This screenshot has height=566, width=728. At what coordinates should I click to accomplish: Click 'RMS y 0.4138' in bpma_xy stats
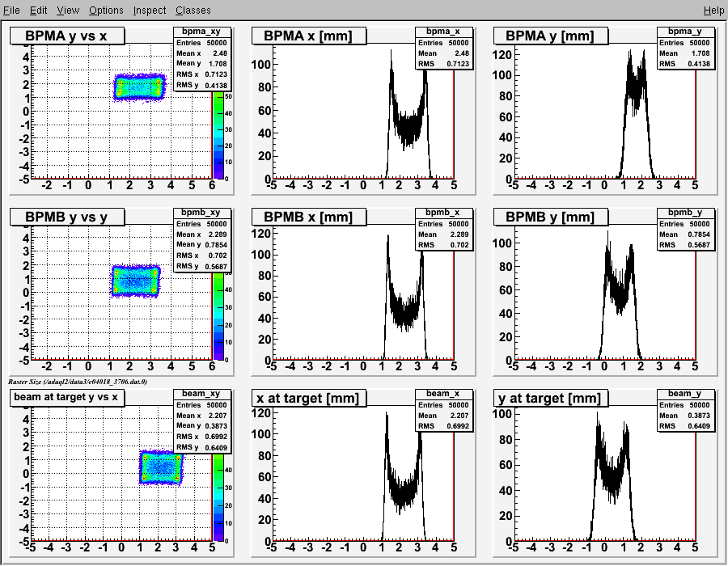click(x=202, y=85)
